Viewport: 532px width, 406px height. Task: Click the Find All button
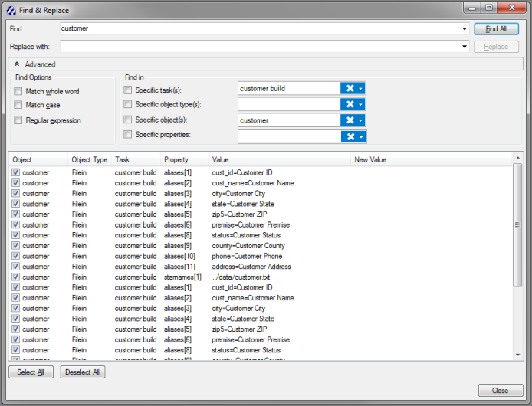pyautogui.click(x=496, y=29)
